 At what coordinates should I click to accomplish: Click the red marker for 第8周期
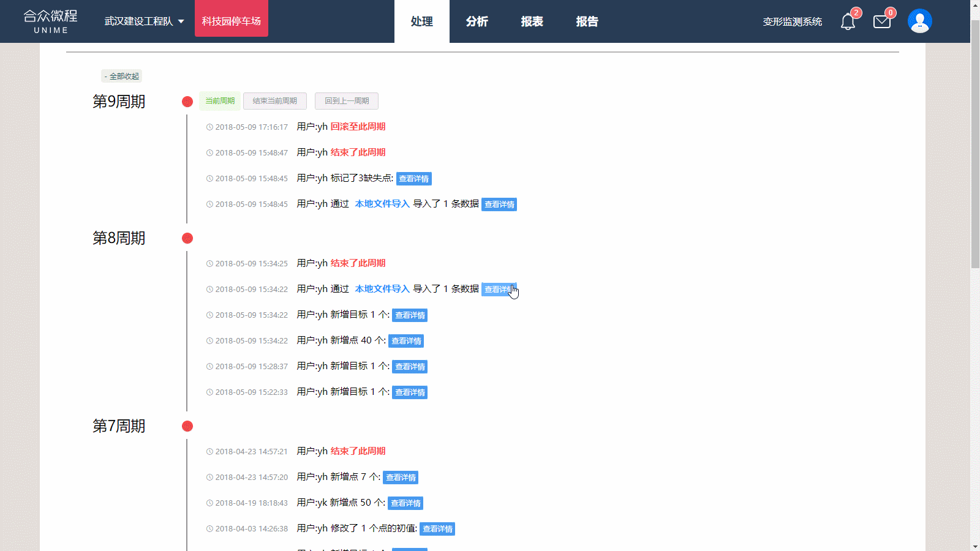pyautogui.click(x=187, y=238)
